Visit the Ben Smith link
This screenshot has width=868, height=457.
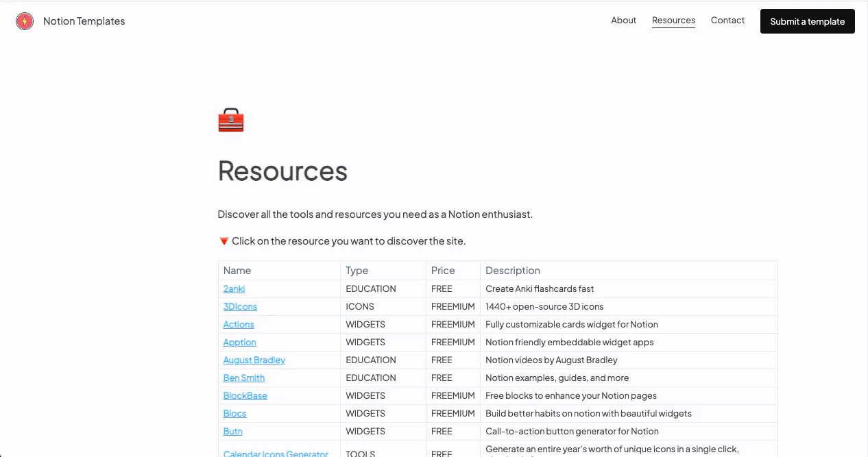(x=244, y=378)
